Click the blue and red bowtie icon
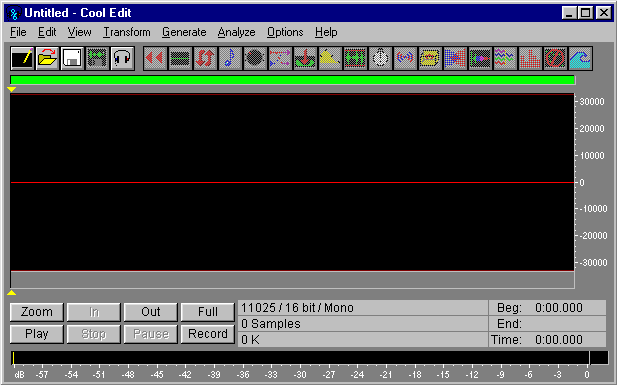 pos(455,59)
